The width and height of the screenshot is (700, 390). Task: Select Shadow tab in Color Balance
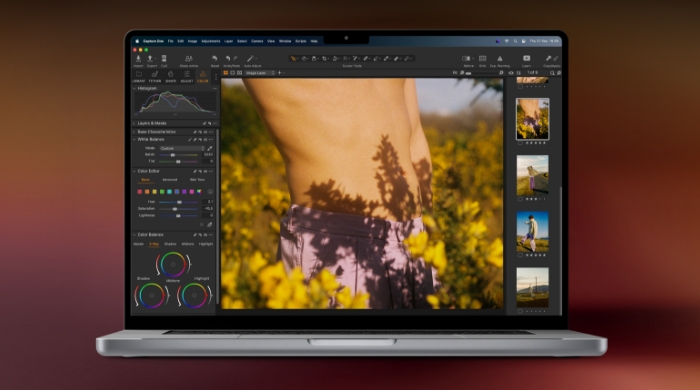170,244
